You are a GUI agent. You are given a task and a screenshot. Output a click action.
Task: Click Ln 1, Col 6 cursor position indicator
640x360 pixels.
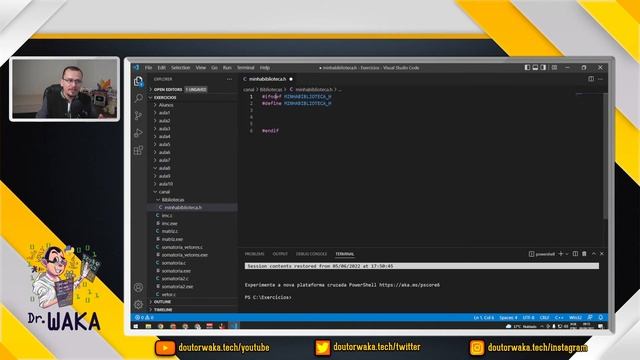tap(484, 318)
